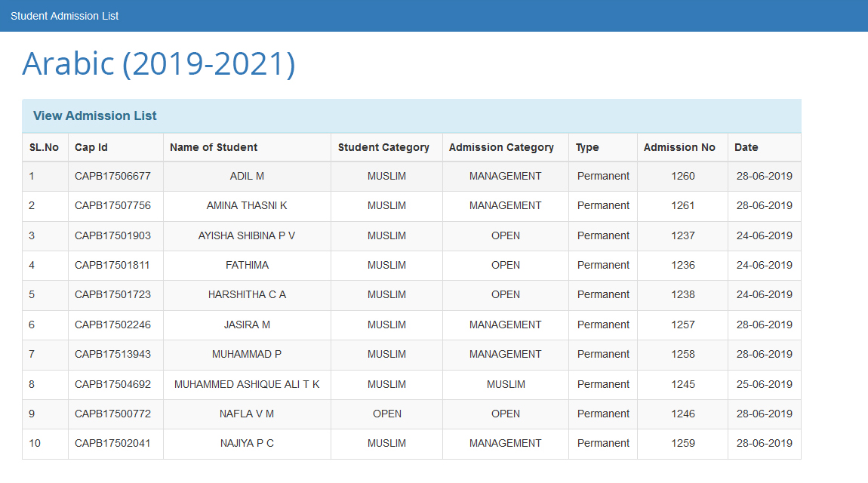
Task: Click the SL.No column header
Action: [44, 147]
